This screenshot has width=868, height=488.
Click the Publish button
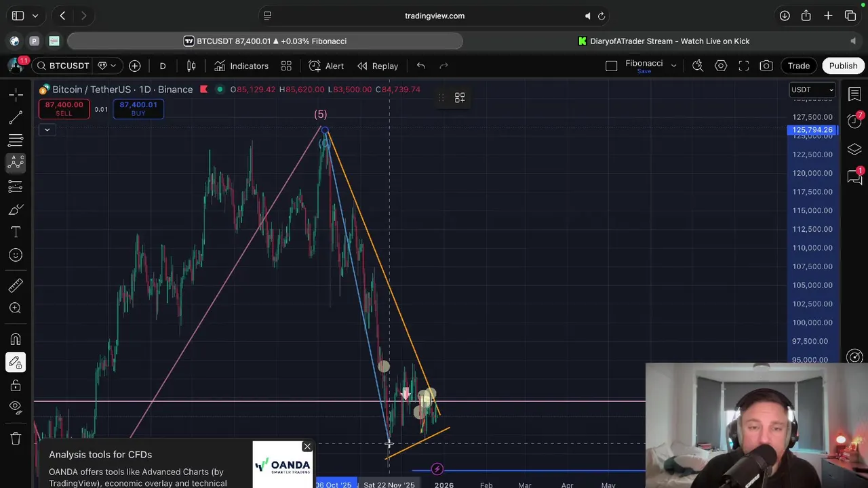pyautogui.click(x=843, y=66)
